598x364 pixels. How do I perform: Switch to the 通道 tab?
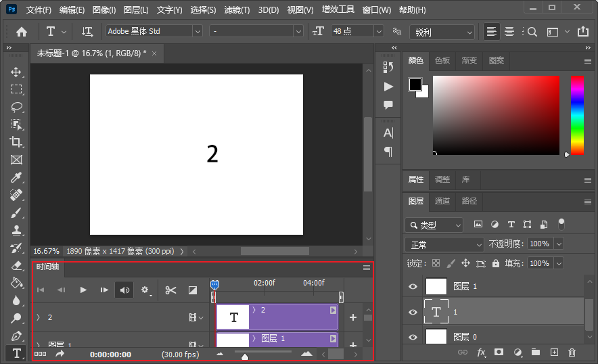pyautogui.click(x=442, y=201)
